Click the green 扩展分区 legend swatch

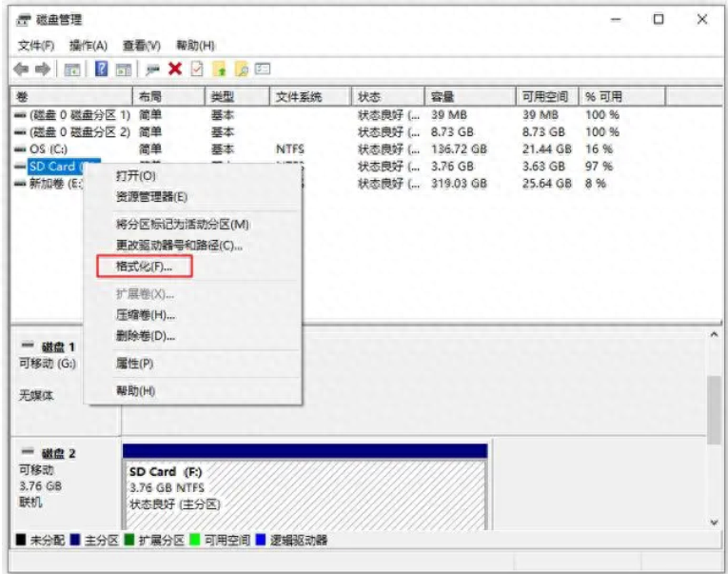(129, 540)
